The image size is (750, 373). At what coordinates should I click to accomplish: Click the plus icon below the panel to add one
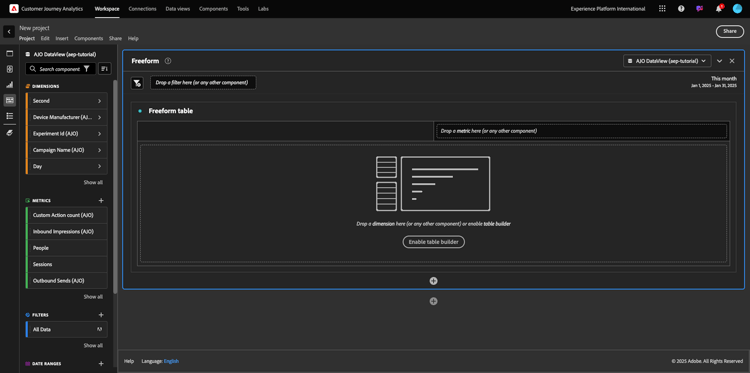click(433, 301)
